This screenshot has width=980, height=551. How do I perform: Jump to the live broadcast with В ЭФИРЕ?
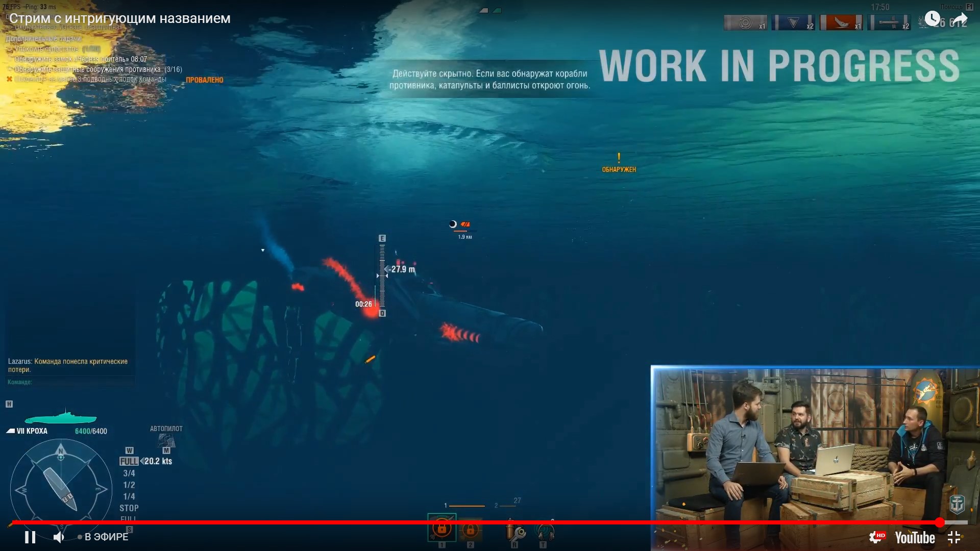click(x=103, y=537)
